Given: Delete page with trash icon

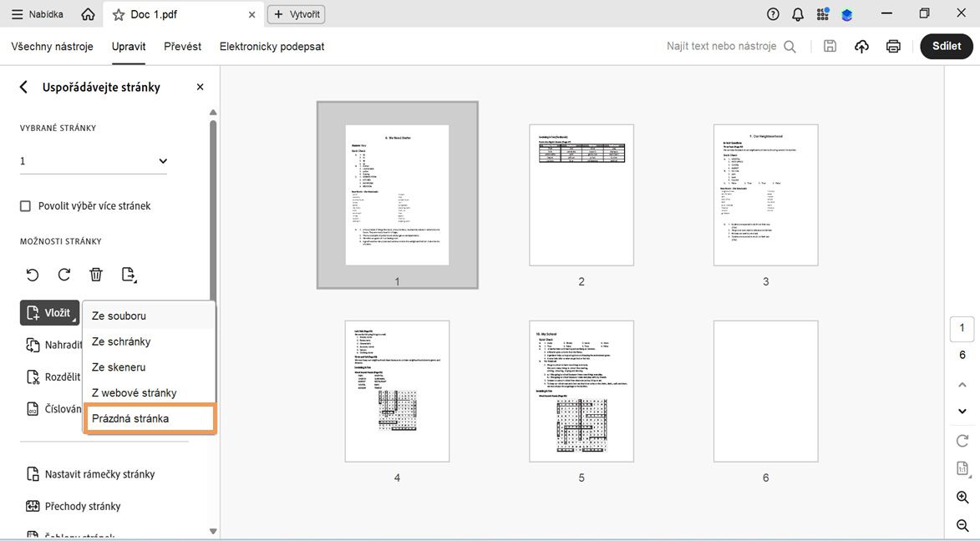Looking at the screenshot, I should 95,274.
